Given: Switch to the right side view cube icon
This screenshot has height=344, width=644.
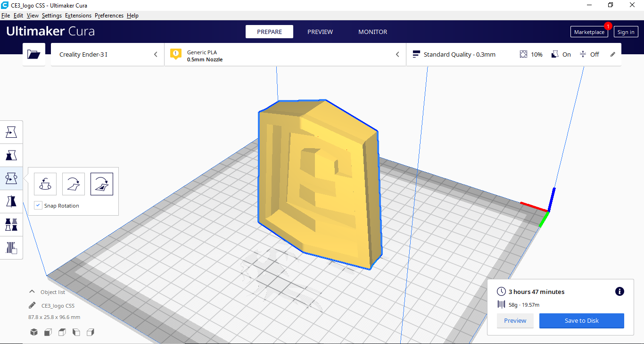Looking at the screenshot, I should click(91, 332).
